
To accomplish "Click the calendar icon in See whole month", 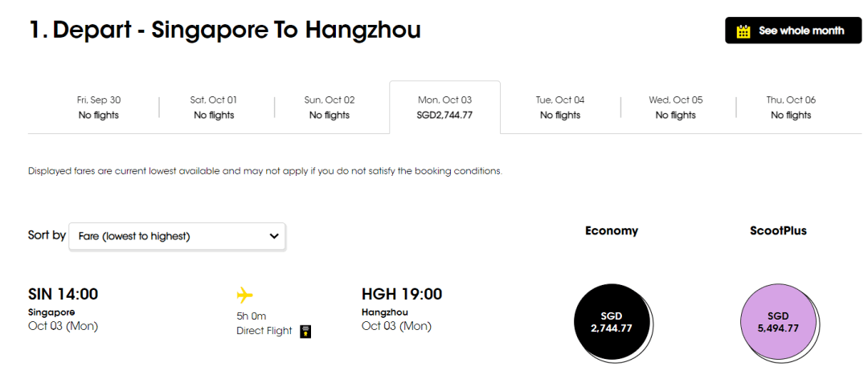I will [x=743, y=31].
